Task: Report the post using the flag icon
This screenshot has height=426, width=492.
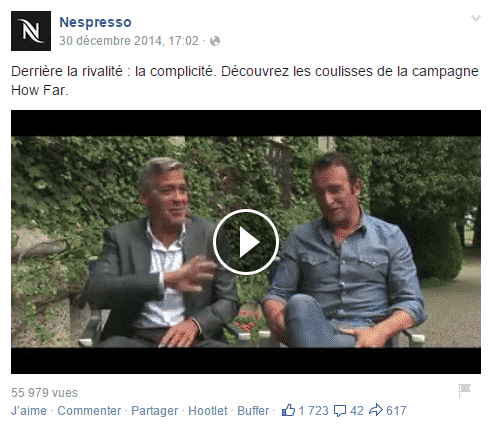Action: pyautogui.click(x=464, y=390)
